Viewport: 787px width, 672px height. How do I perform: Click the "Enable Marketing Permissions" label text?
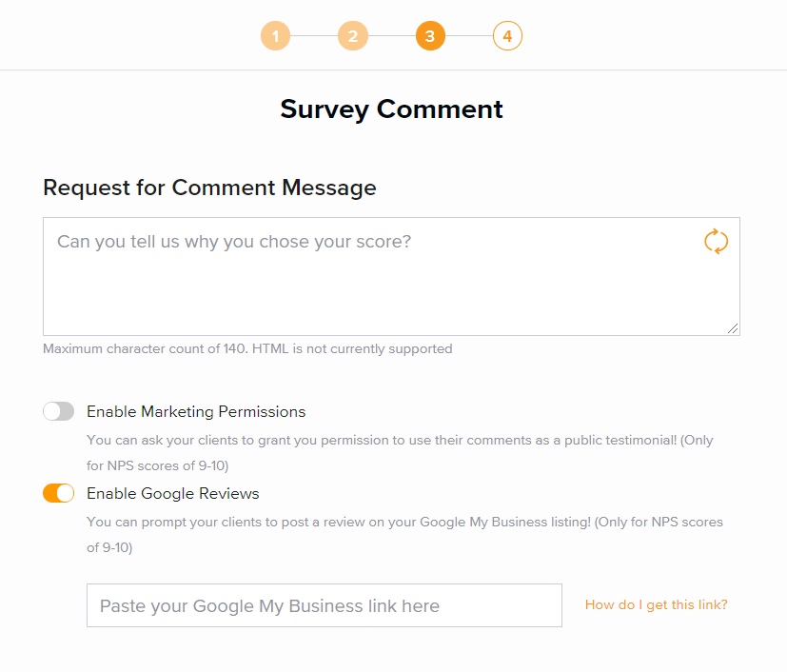(x=196, y=412)
